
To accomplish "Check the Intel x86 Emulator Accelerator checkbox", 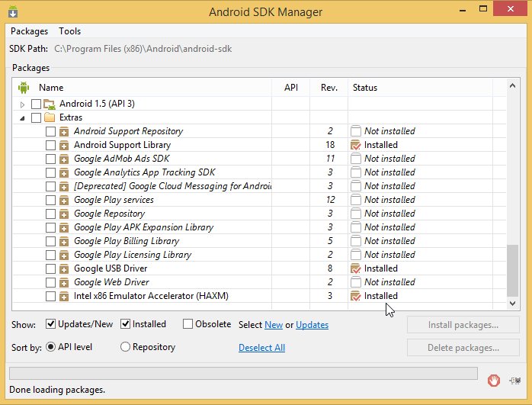I will (50, 296).
